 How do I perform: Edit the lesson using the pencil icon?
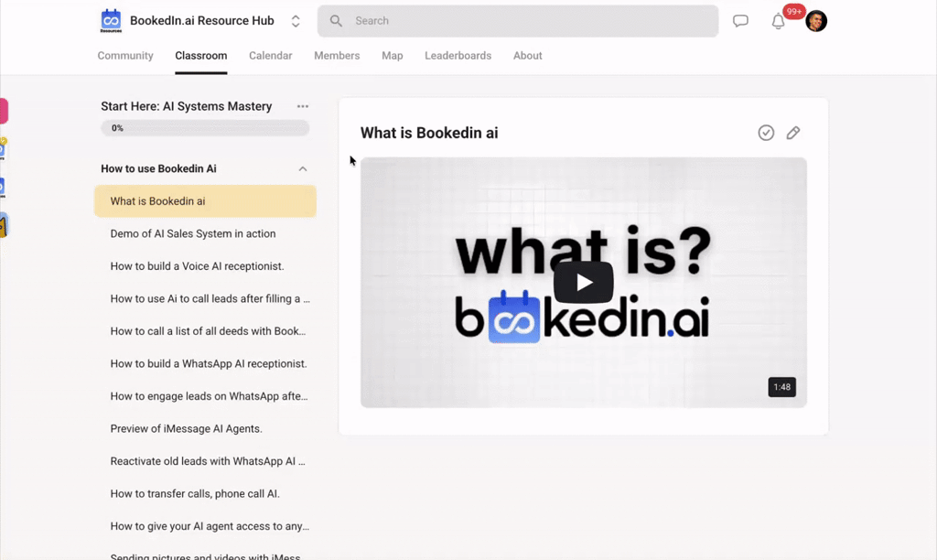[793, 133]
